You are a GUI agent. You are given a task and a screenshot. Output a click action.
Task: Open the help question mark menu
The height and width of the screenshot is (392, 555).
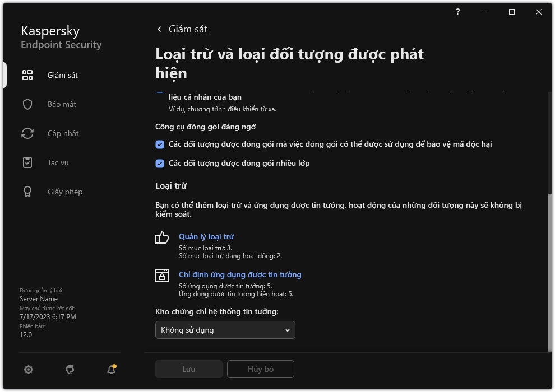[457, 11]
